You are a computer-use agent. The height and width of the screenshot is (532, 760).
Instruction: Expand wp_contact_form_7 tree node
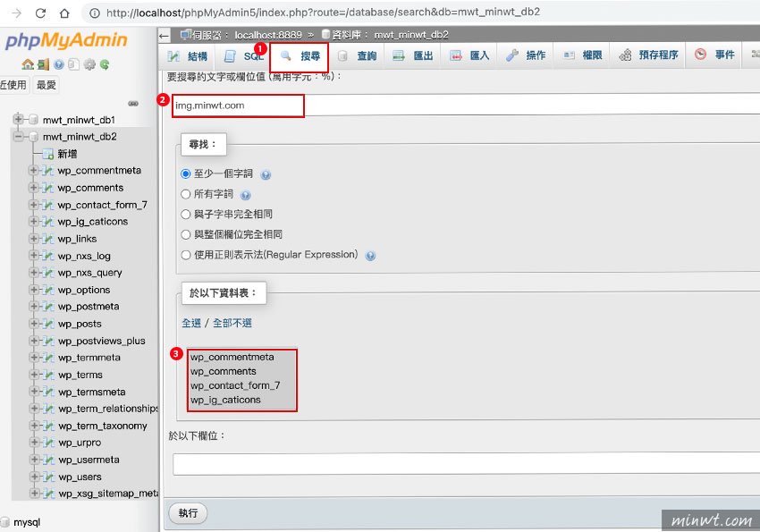[x=33, y=205]
